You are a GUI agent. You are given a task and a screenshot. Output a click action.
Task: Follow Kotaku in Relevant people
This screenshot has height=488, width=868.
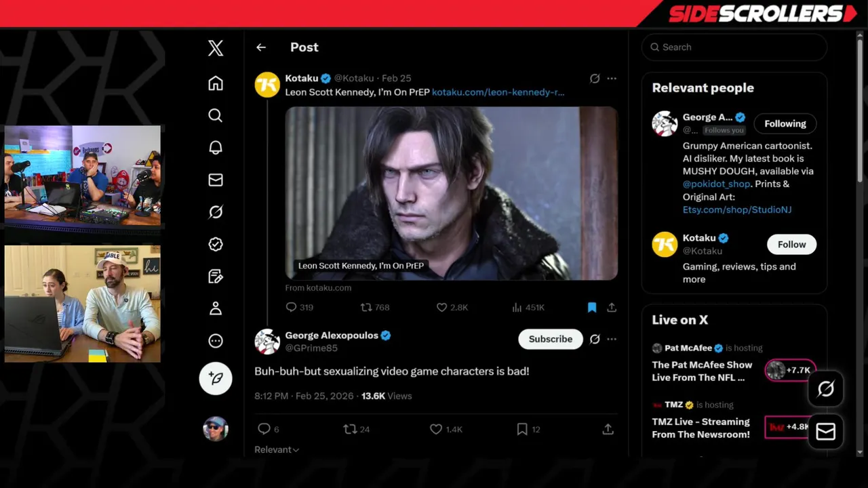click(x=791, y=244)
